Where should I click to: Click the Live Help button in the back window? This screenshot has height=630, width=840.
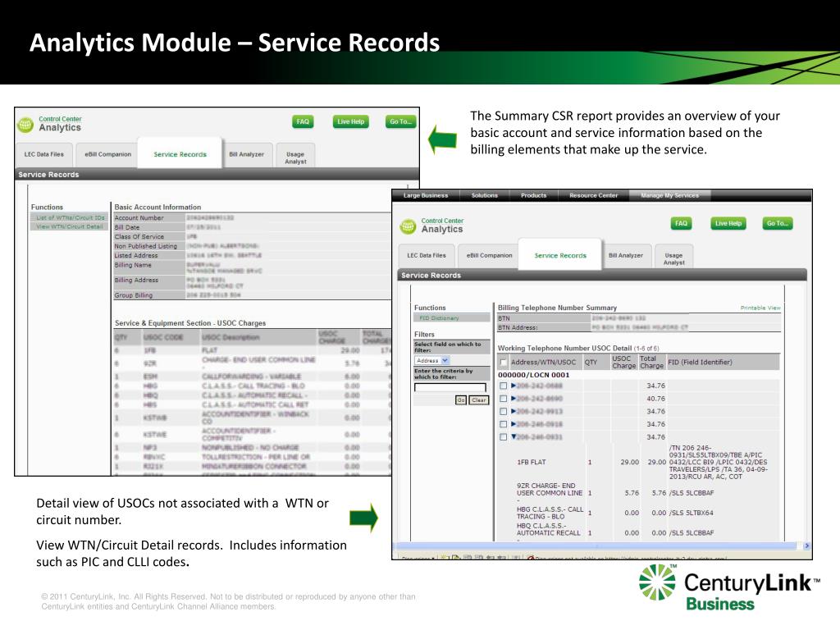pos(350,121)
